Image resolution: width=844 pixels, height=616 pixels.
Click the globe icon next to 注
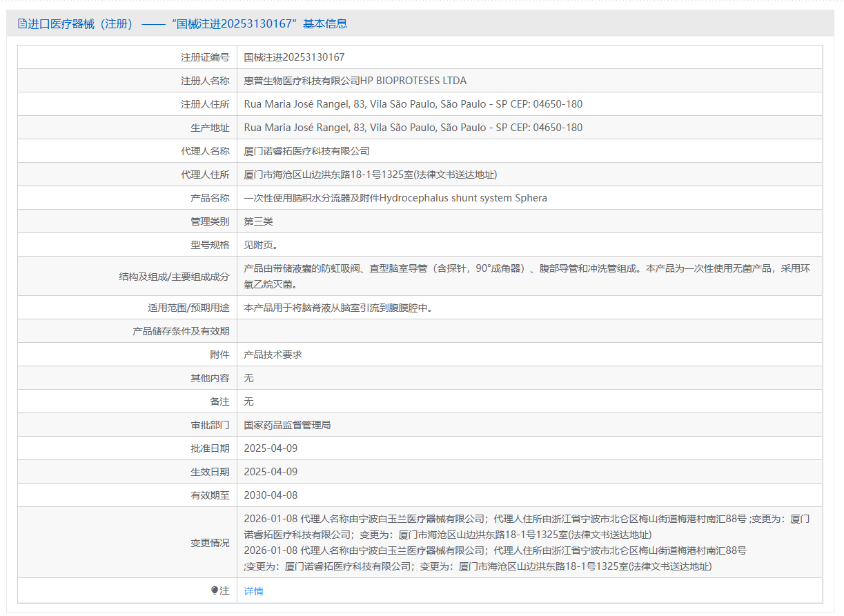coord(215,590)
